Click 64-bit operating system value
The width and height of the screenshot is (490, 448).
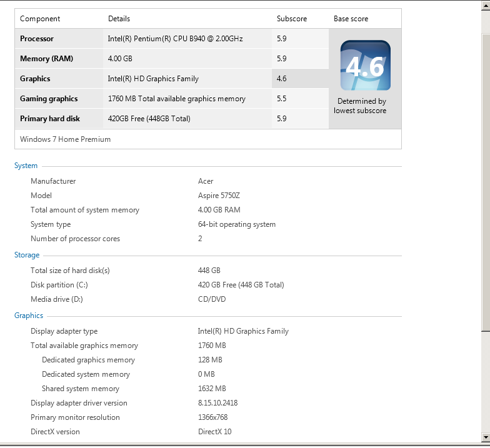[x=237, y=224]
